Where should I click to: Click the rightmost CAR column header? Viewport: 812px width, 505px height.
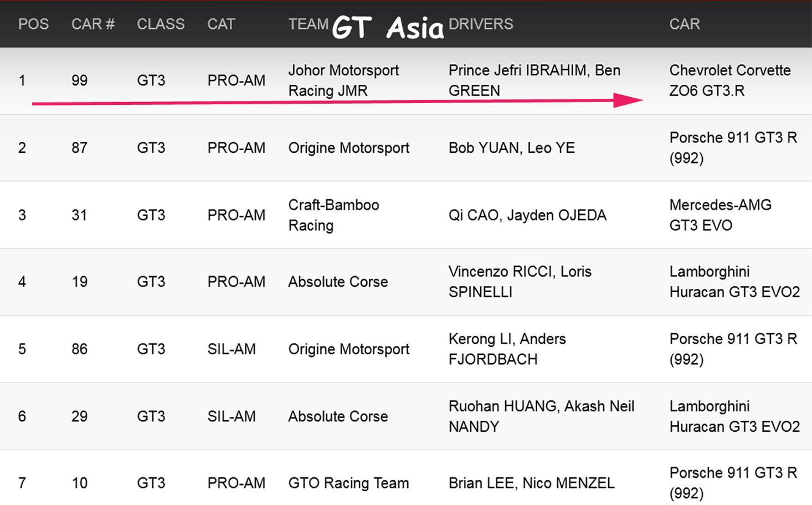(685, 24)
